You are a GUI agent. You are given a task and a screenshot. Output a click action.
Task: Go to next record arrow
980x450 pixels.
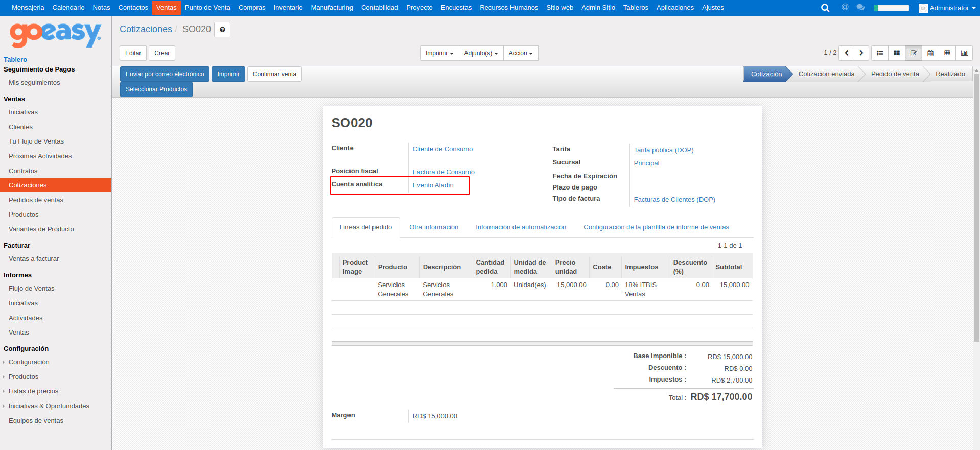(x=861, y=53)
